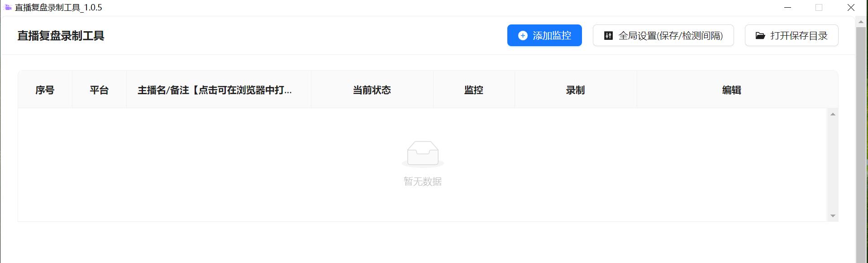This screenshot has width=868, height=263.
Task: Click the 监控 column header
Action: (474, 90)
